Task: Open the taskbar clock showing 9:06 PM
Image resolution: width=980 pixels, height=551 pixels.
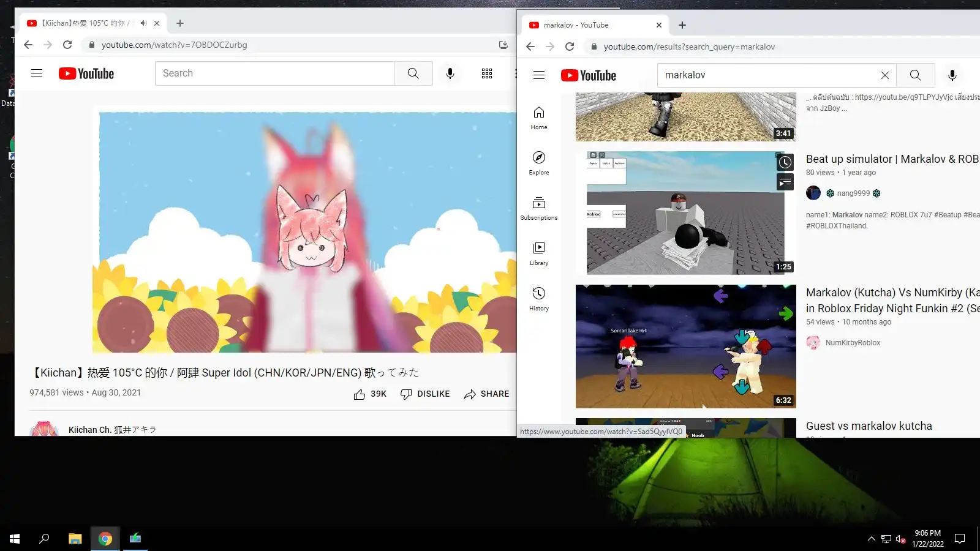Action: [928, 539]
